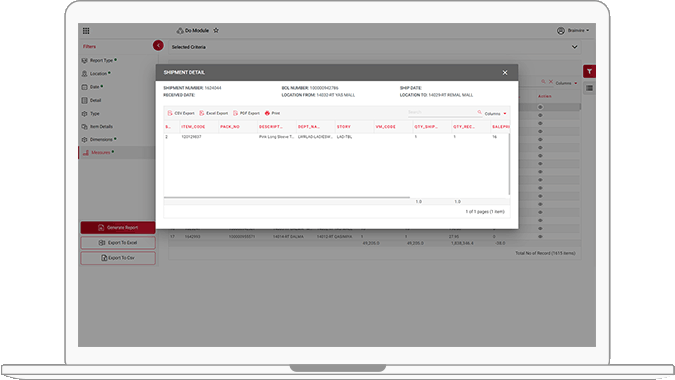
Task: Sort by the STORY column header
Action: click(344, 127)
